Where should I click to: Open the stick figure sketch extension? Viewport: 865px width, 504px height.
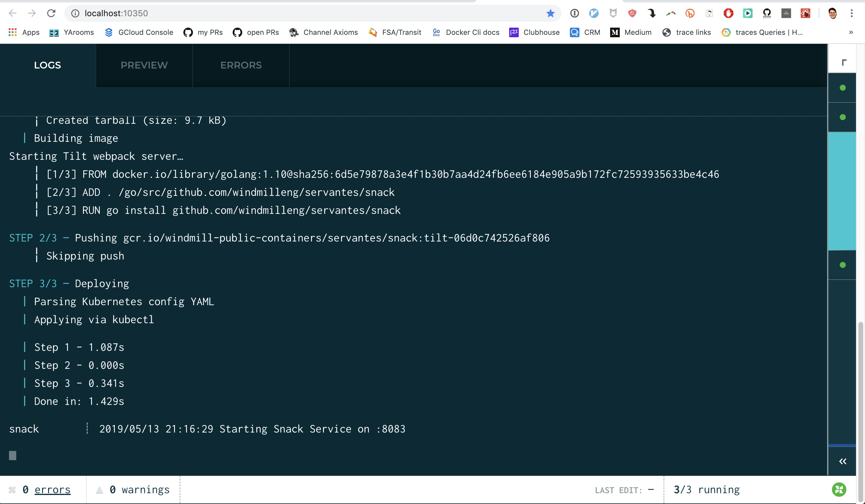(709, 13)
